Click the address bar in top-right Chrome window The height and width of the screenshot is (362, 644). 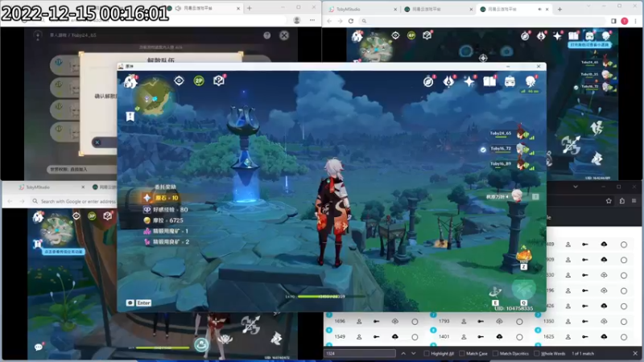click(482, 21)
